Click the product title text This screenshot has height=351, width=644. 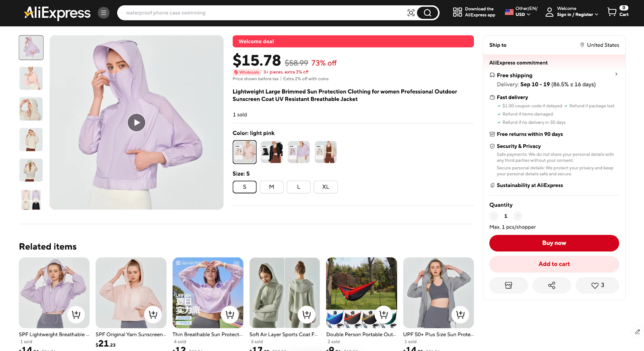pos(345,96)
